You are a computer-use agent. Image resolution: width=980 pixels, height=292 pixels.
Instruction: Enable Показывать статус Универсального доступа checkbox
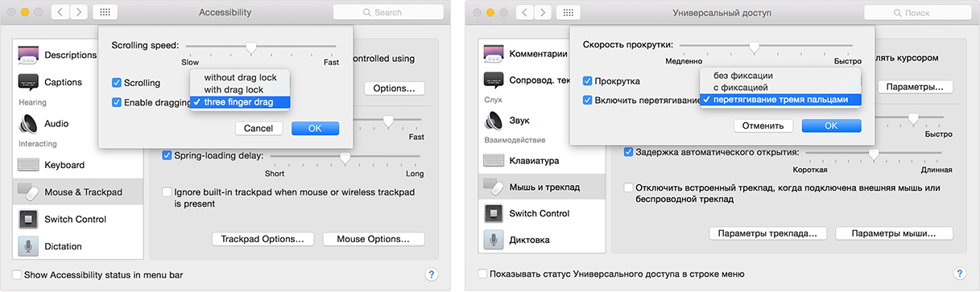pos(482,273)
